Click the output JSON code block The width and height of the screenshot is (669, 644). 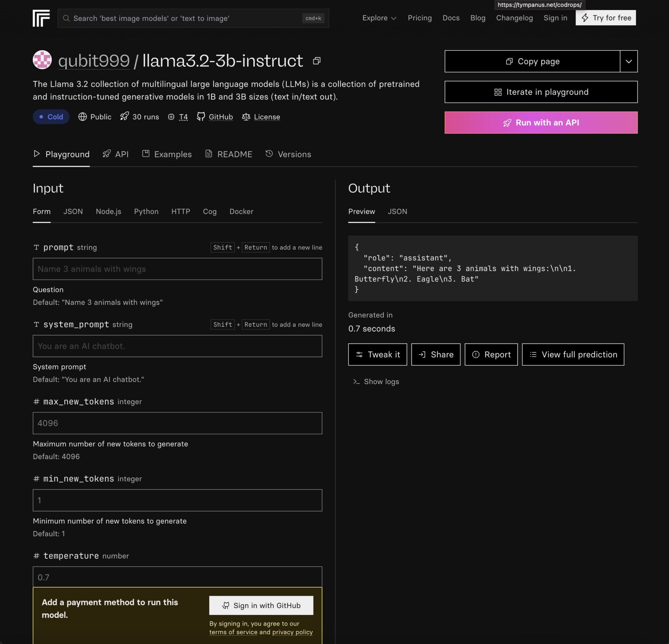493,268
